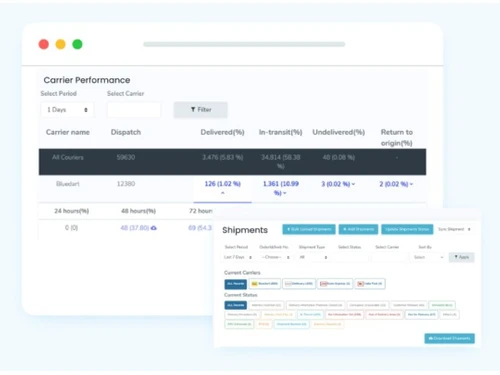This screenshot has width=500, height=375.
Task: Click the '48 hours(%)' sub-header
Action: tap(138, 211)
